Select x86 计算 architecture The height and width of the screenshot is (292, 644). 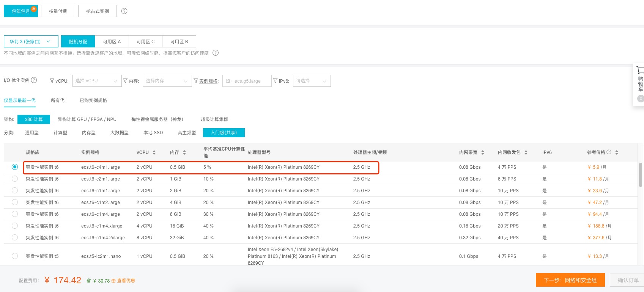pos(34,119)
